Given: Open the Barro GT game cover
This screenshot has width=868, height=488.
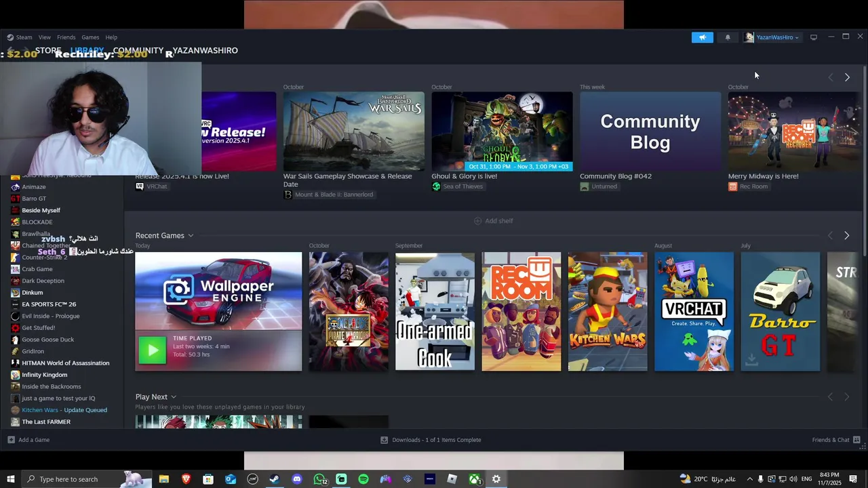Looking at the screenshot, I should pos(781,312).
